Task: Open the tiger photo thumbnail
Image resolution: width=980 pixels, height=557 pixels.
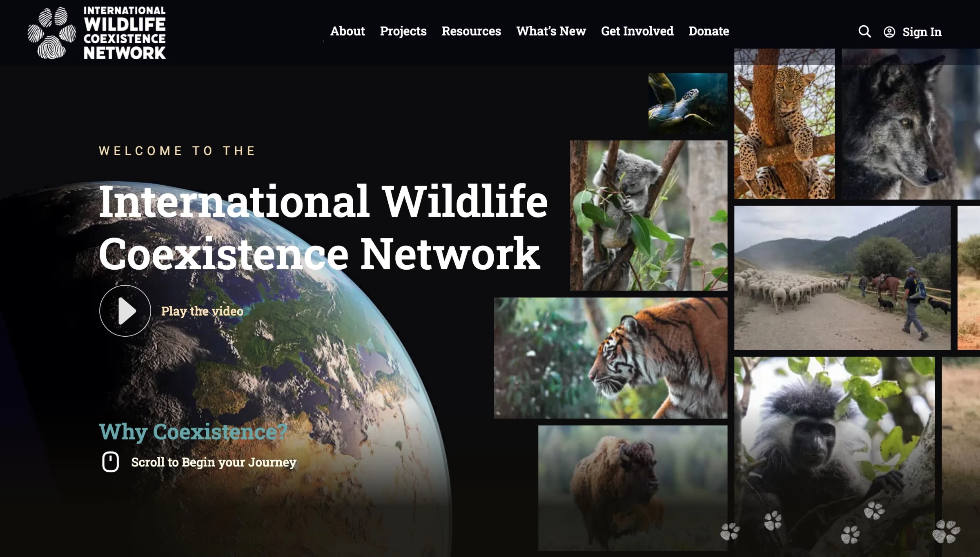Action: click(610, 358)
